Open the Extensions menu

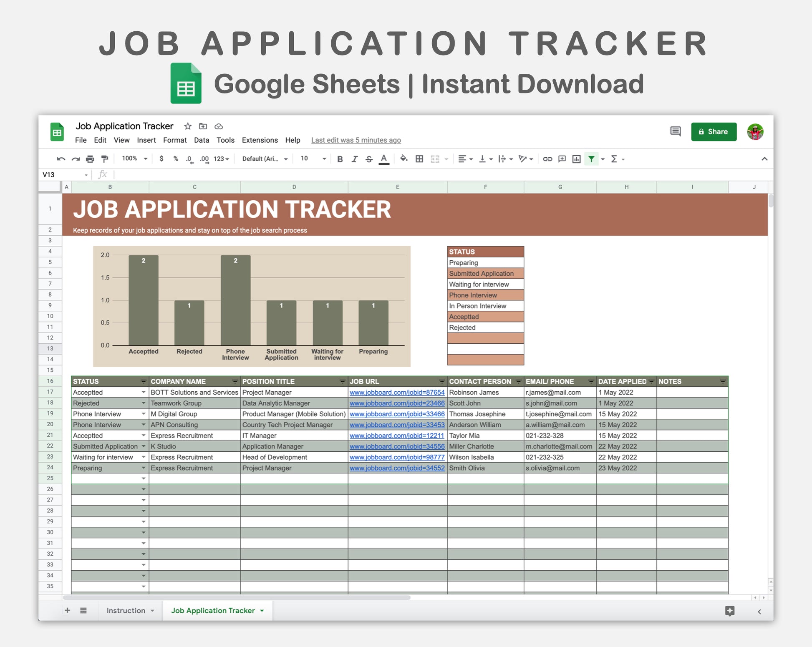click(260, 140)
